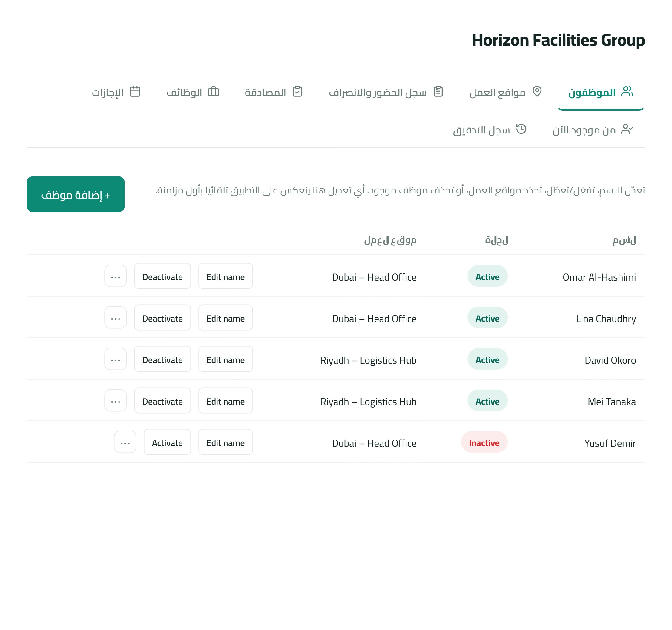Edit name for Omar Al-Hashimi

coord(225,276)
